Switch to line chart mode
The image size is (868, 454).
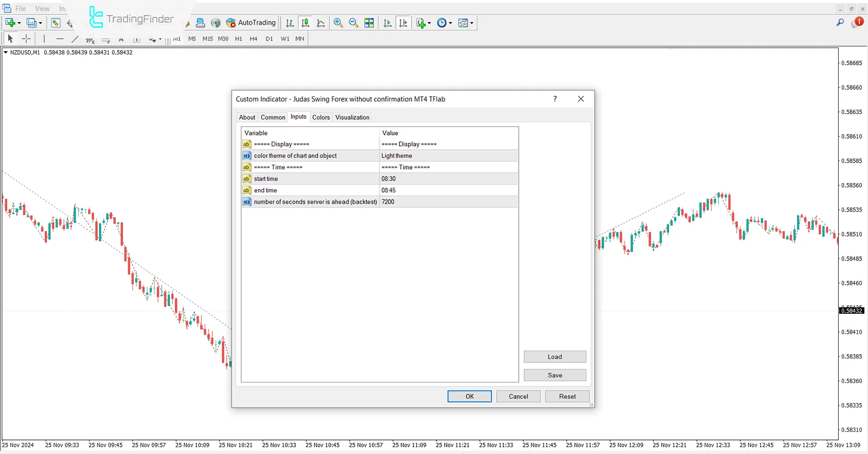[x=321, y=23]
